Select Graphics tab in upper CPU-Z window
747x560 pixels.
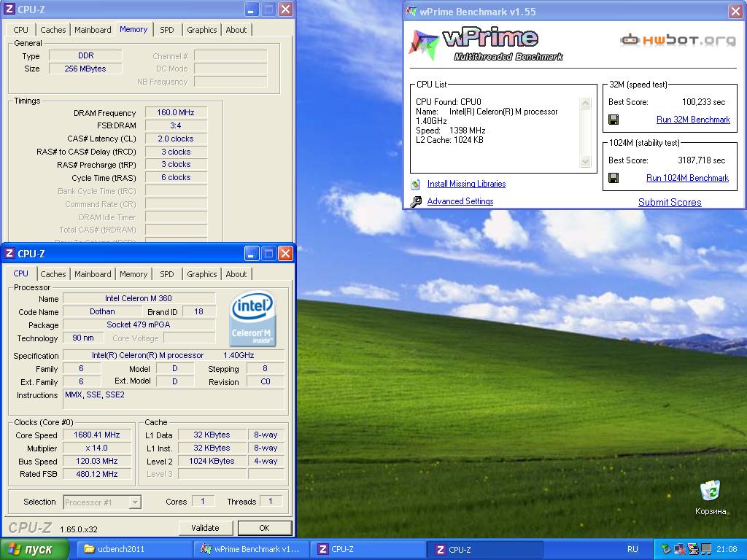(201, 29)
